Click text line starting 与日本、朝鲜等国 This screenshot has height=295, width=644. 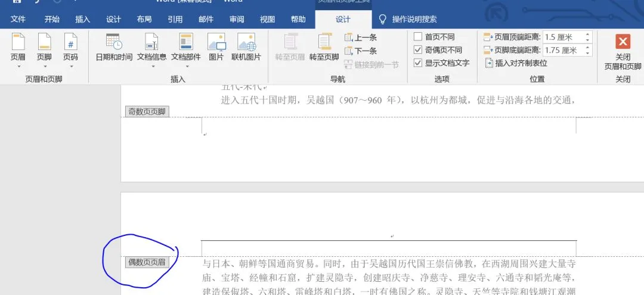[389, 263]
